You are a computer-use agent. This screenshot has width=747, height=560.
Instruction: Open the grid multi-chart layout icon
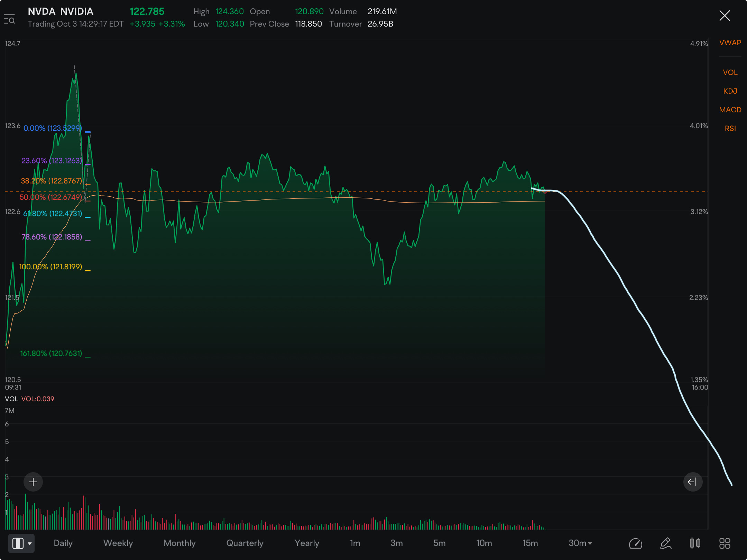(x=725, y=543)
